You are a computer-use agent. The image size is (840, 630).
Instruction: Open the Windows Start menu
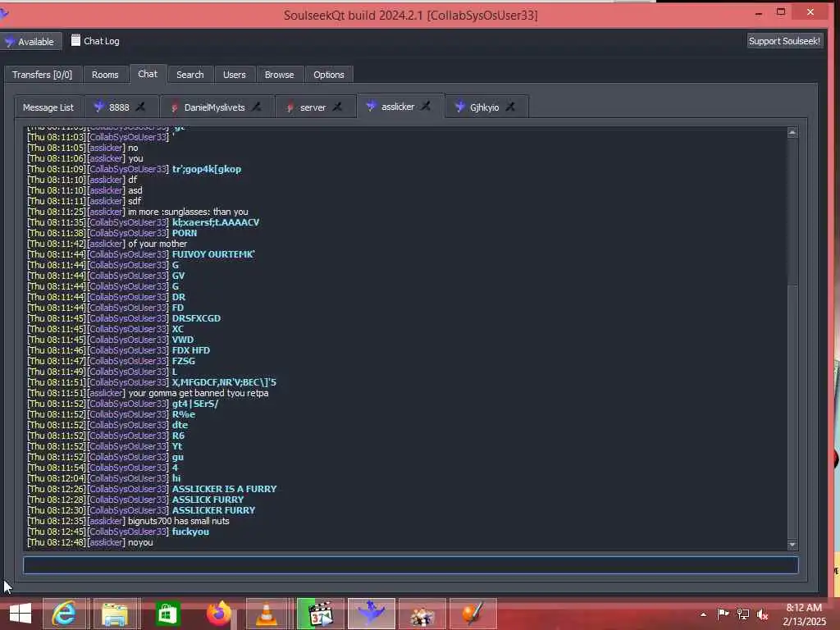tap(21, 614)
